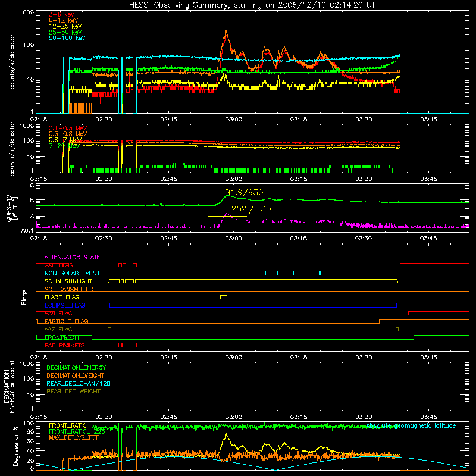Click the Degrees or % axis label
Screen dimensions: 476x476
15,446
